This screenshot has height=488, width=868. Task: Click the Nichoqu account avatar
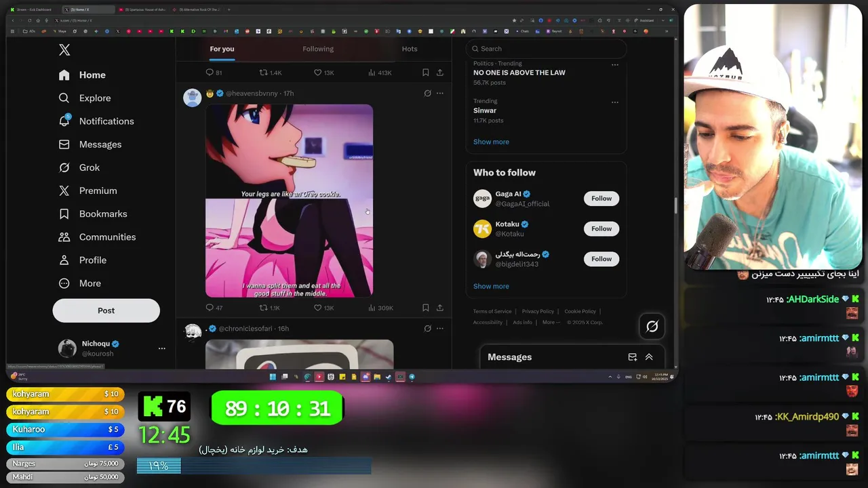click(x=67, y=348)
